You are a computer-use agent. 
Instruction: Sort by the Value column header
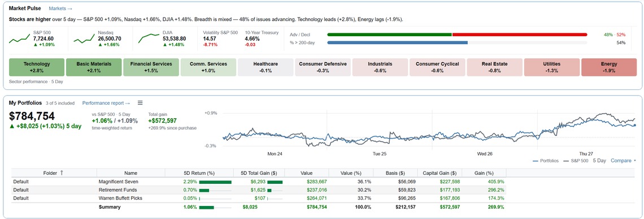[x=306, y=173]
